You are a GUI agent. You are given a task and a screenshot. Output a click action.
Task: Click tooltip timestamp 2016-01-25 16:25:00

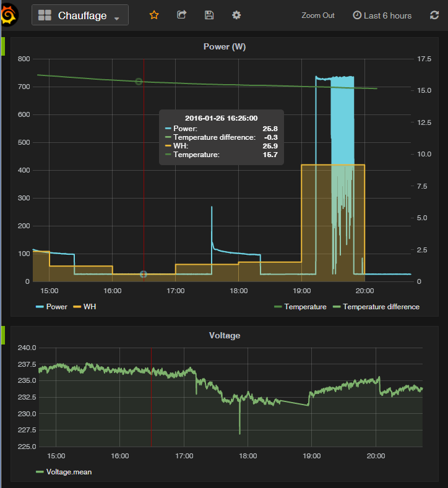tap(221, 118)
